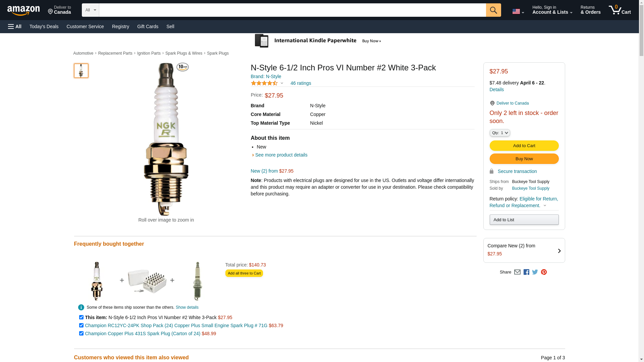Open the 46 ratings link
This screenshot has width=644, height=362.
coord(301,83)
